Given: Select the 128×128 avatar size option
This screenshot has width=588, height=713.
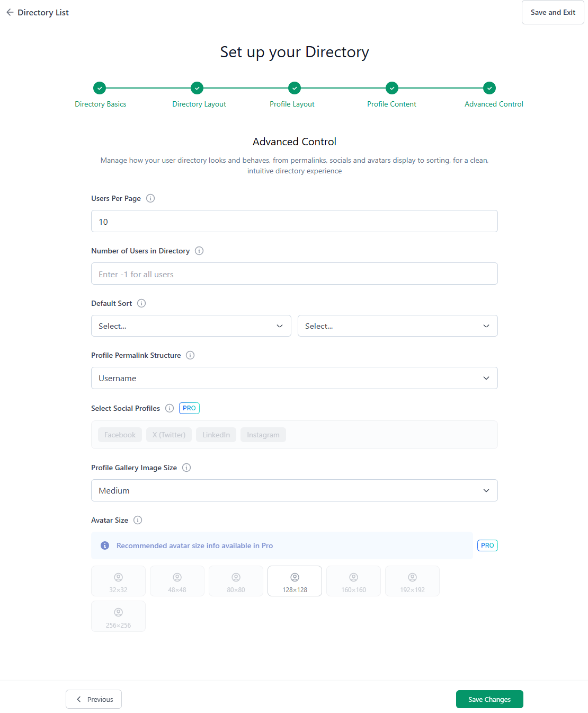Looking at the screenshot, I should (295, 581).
